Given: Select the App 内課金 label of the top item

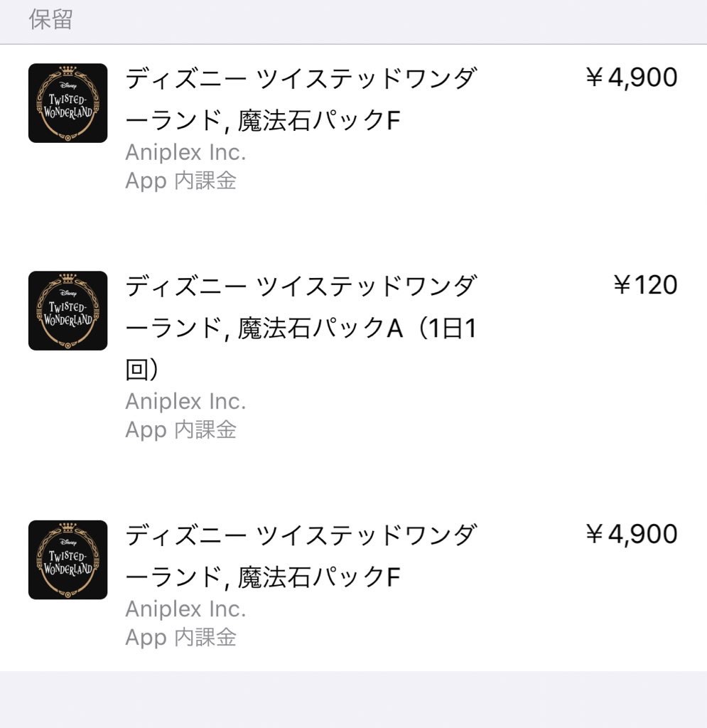Looking at the screenshot, I should tap(180, 181).
